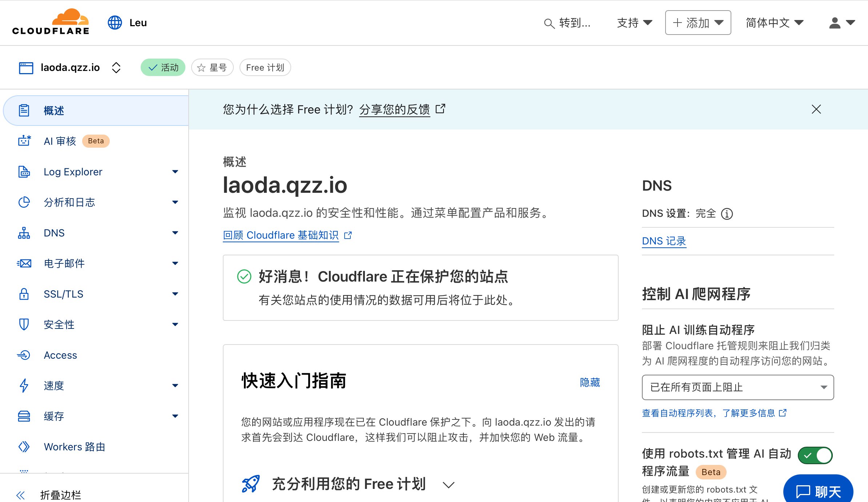Click external link icon after 分享您的反馈
868x502 pixels.
coord(441,109)
